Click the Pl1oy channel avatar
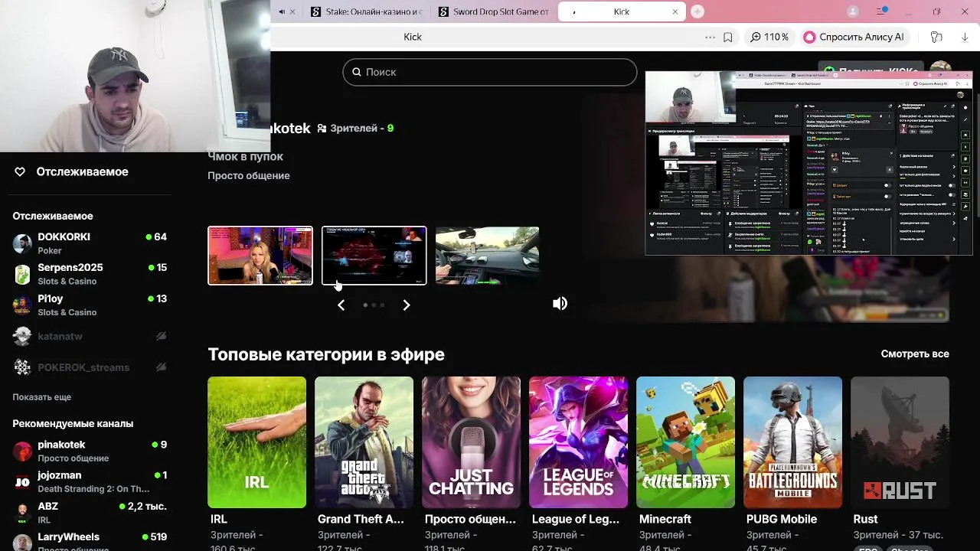 coord(23,305)
